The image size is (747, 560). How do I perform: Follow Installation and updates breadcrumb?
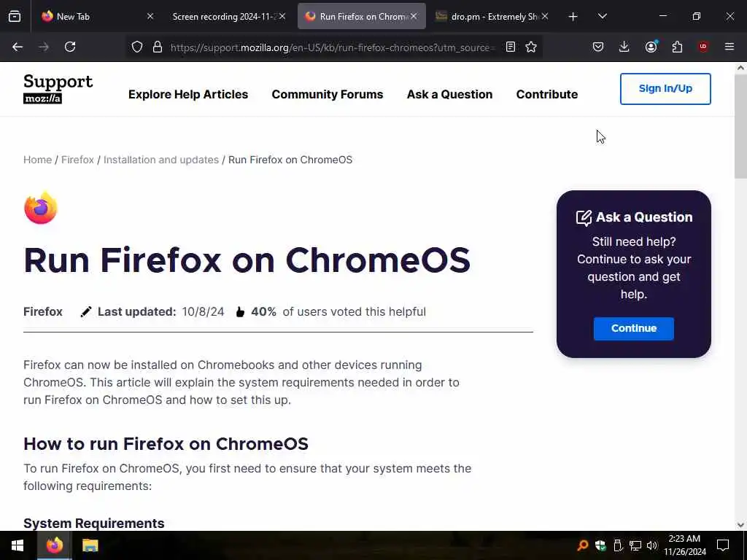click(161, 160)
